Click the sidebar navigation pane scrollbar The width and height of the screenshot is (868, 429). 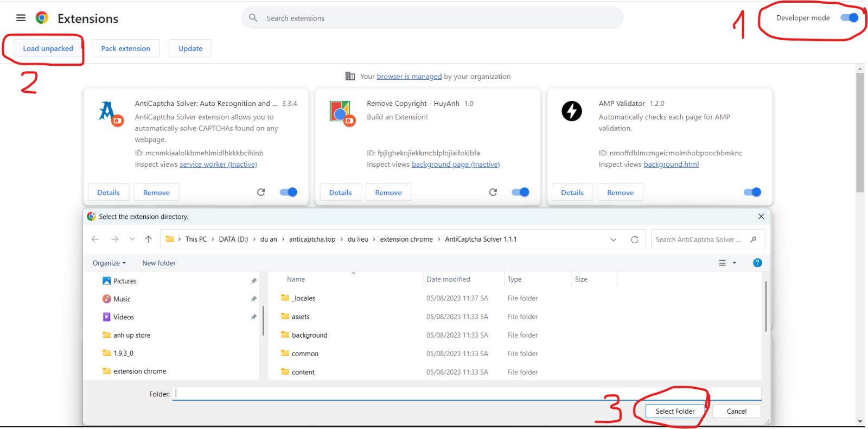coord(263,320)
